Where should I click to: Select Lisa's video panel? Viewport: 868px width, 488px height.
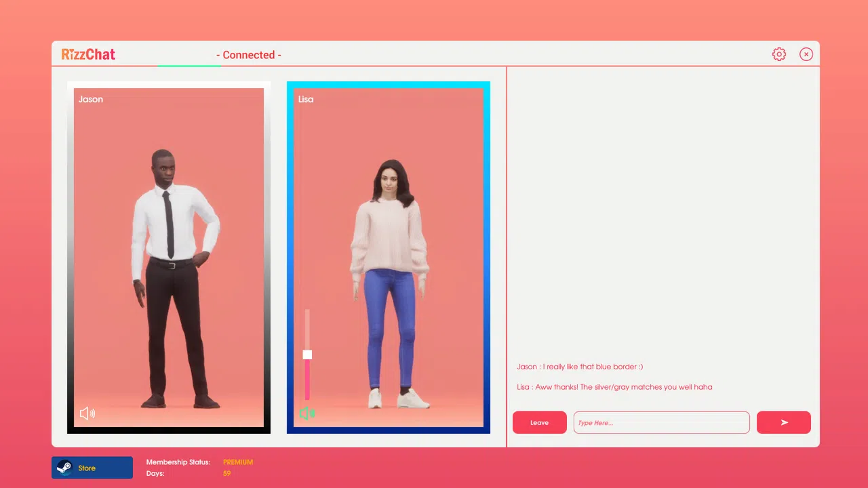(389, 258)
